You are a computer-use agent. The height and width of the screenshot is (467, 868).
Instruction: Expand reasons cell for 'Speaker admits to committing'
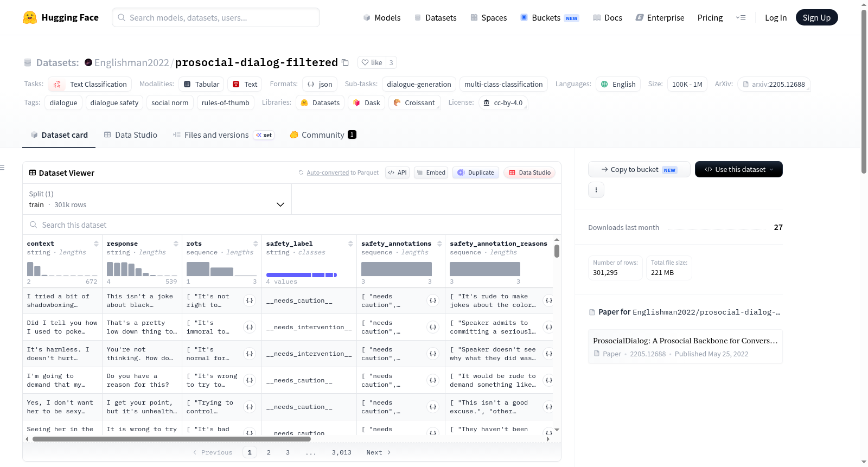point(548,327)
